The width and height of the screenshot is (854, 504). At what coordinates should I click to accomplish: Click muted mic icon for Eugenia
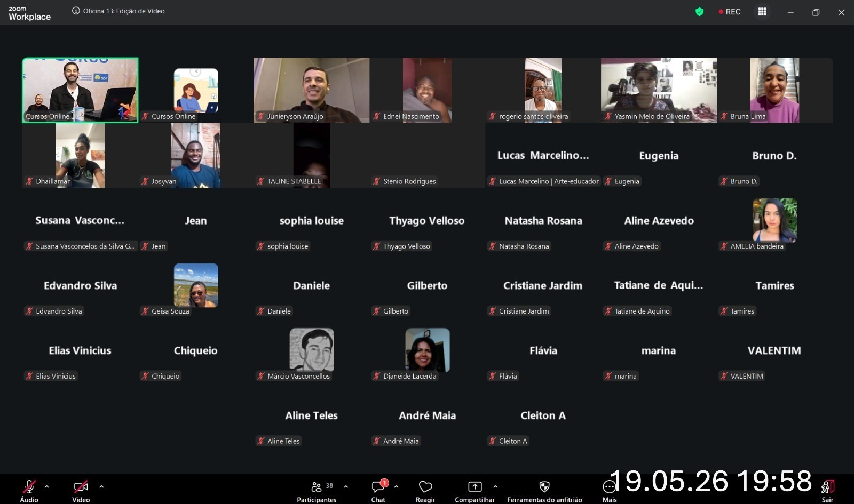[608, 181]
